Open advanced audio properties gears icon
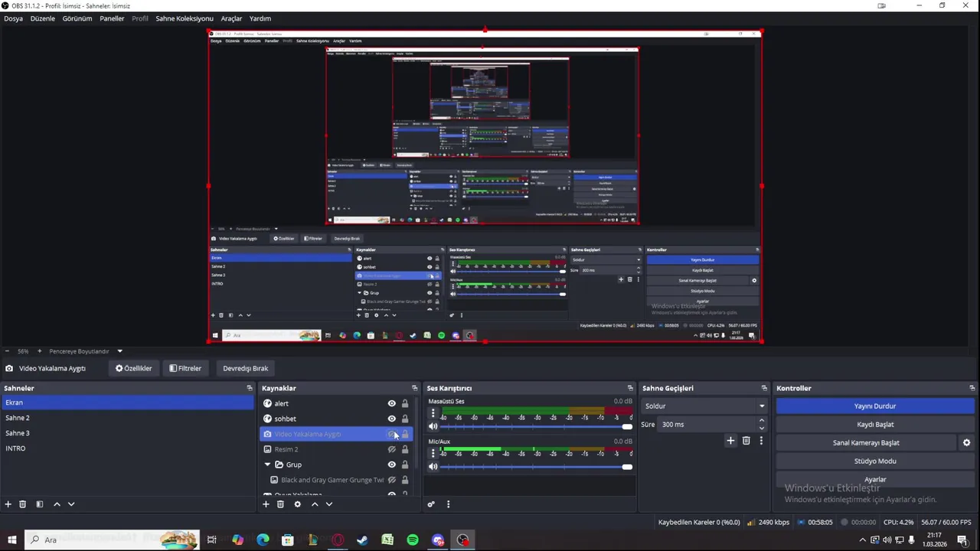 click(x=432, y=504)
